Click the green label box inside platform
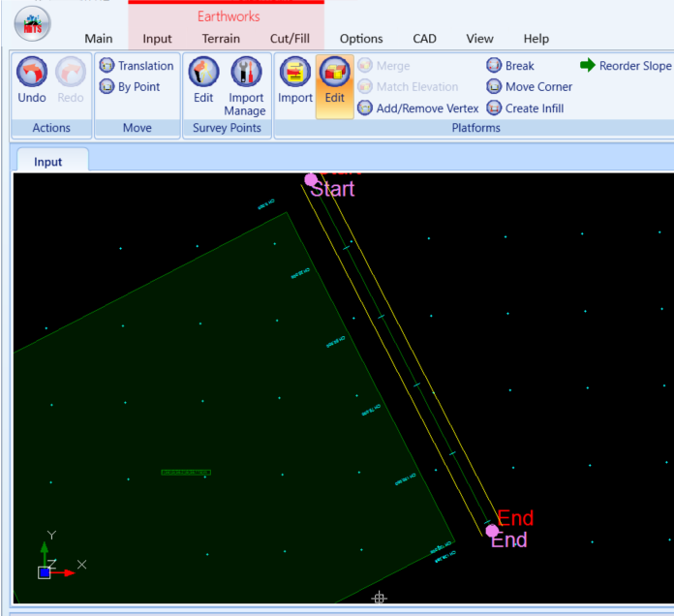This screenshot has height=616, width=674. pyautogui.click(x=186, y=473)
